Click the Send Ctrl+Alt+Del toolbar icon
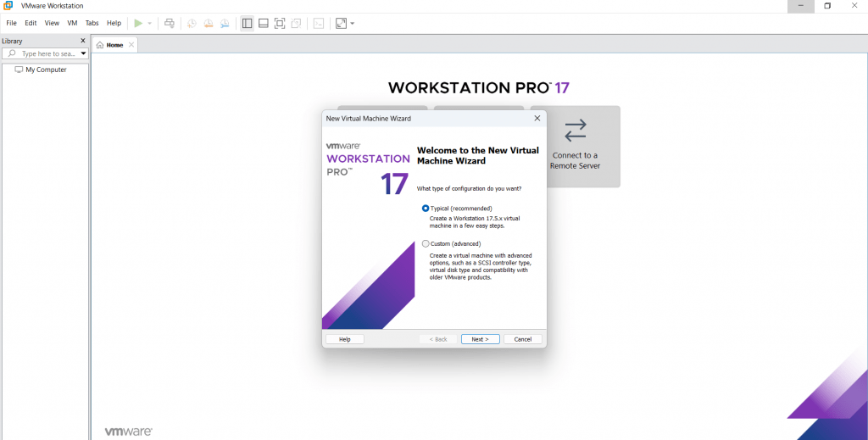Viewport: 868px width, 440px height. pyautogui.click(x=170, y=23)
